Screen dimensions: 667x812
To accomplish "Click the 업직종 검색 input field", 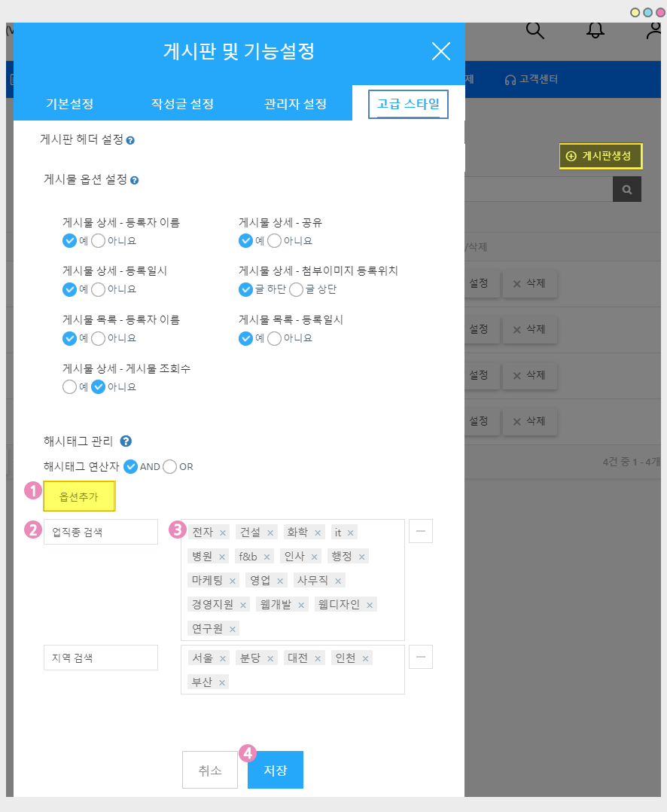I will (101, 532).
